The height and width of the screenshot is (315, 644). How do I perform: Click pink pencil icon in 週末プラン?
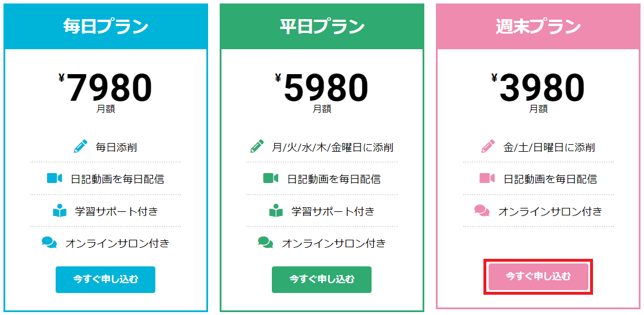click(x=487, y=146)
